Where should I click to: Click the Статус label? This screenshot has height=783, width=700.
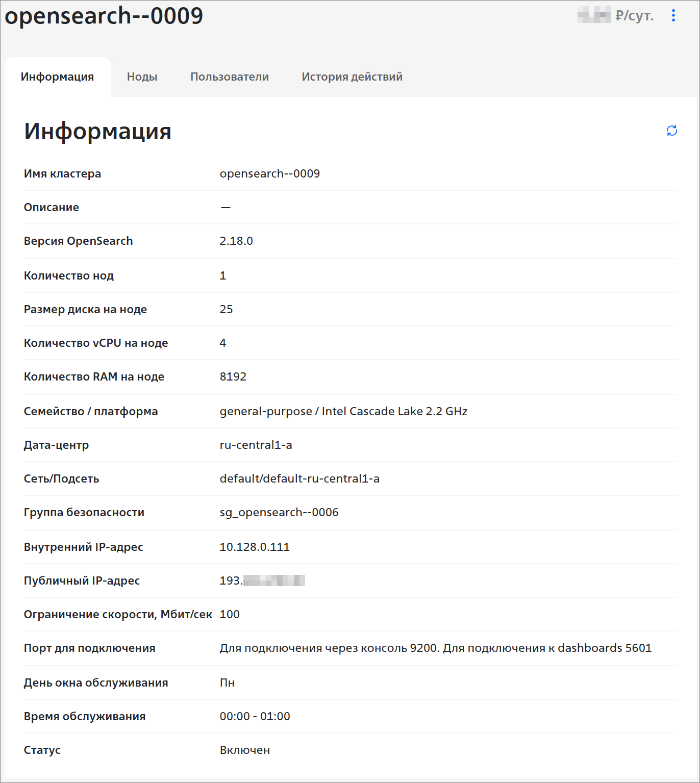click(42, 750)
